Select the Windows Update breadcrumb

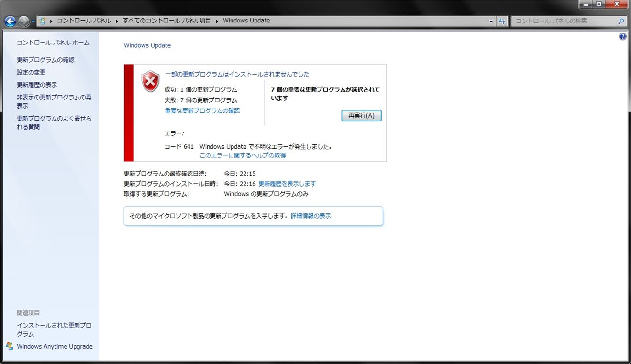[x=246, y=21]
